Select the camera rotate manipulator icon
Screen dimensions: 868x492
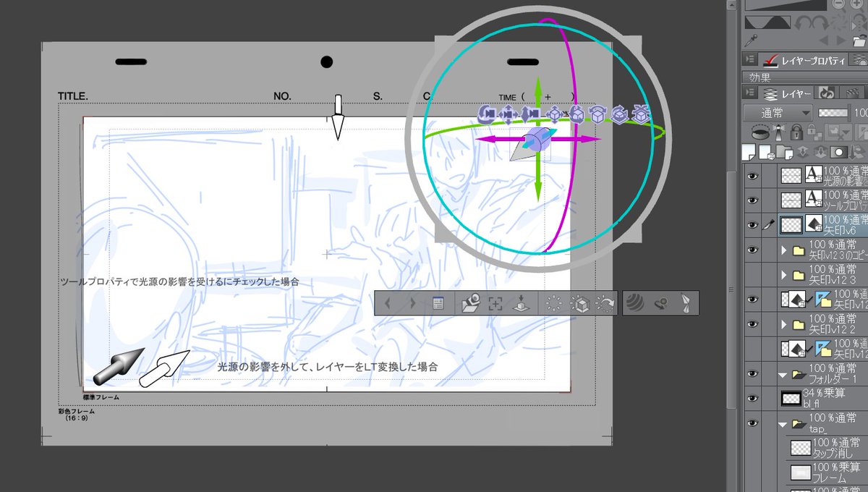point(487,114)
